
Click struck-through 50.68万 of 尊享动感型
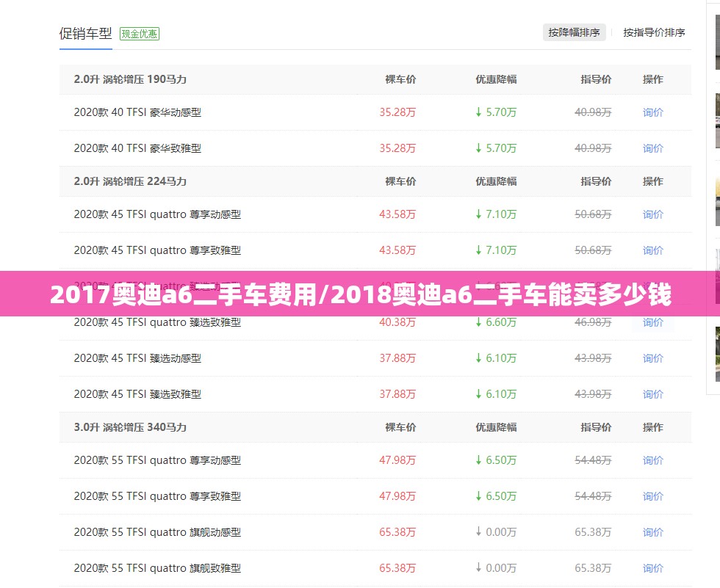(593, 214)
